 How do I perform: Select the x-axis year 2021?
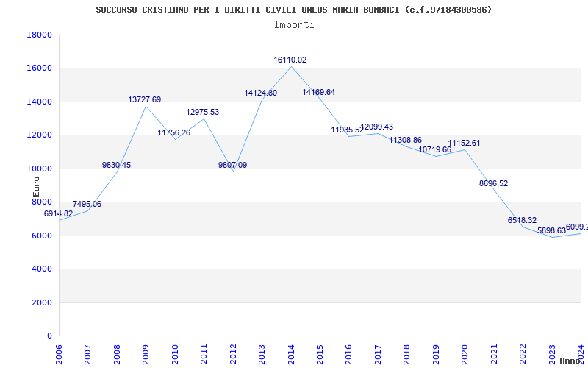494,354
